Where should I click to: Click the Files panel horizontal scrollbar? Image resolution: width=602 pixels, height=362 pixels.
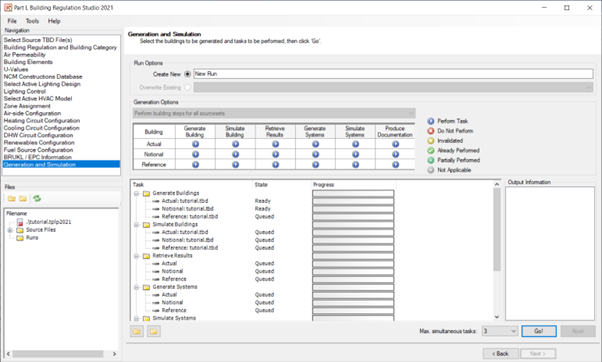coord(58,354)
